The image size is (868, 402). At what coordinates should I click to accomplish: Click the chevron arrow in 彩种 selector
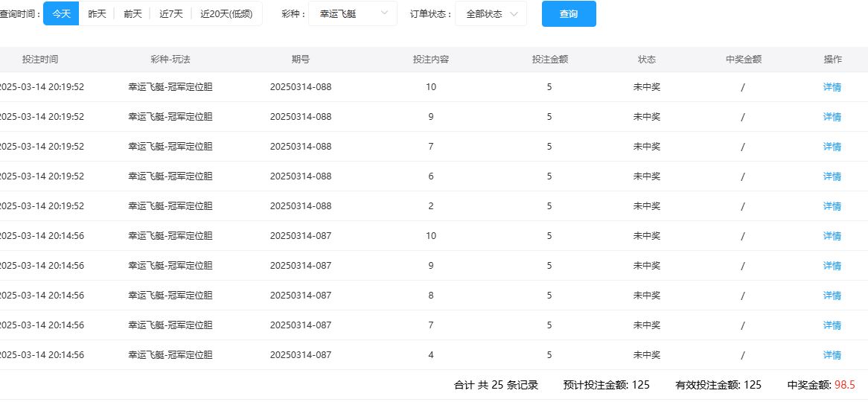[x=384, y=14]
